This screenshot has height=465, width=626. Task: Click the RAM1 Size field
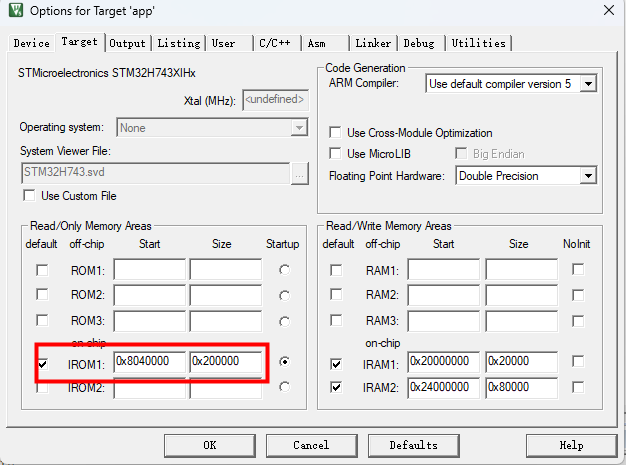521,269
